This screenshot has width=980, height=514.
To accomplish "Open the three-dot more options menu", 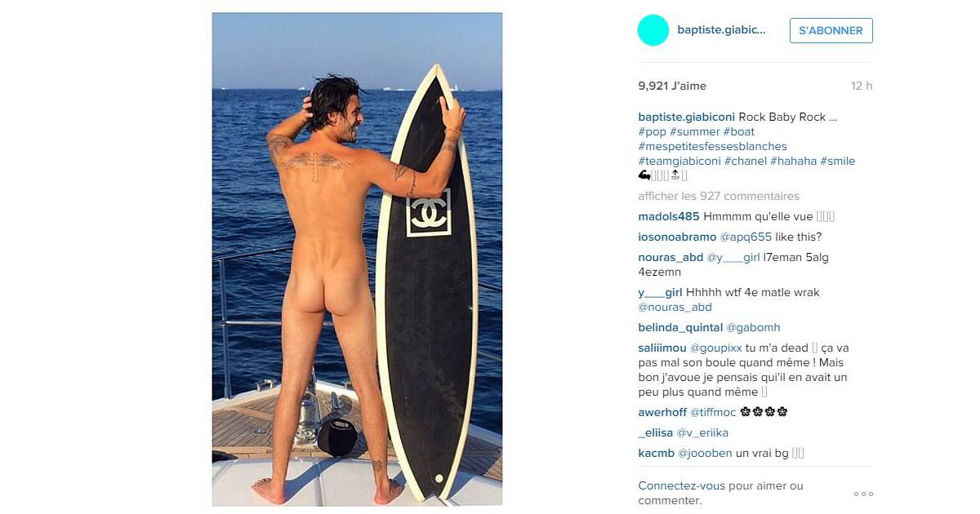I will 863,494.
